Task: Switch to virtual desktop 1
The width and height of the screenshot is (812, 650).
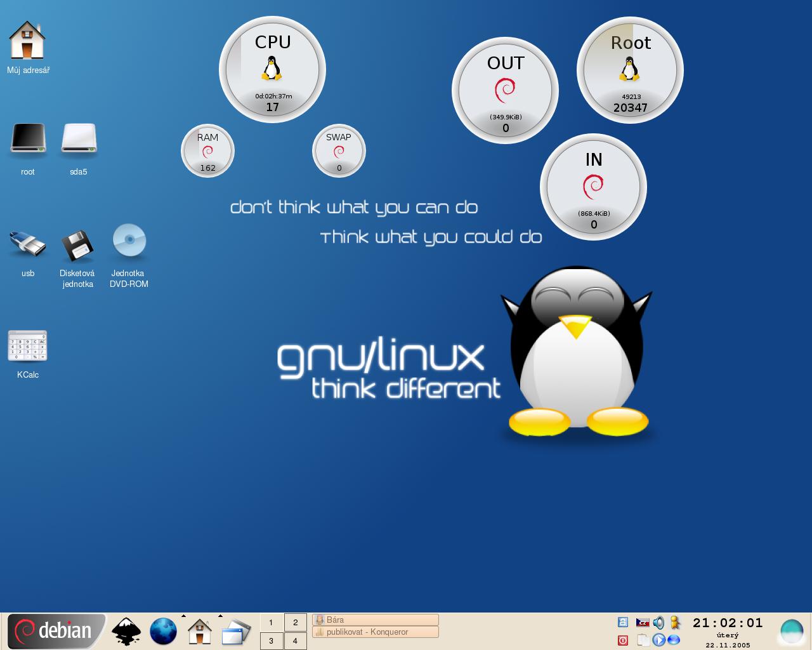Action: click(271, 622)
